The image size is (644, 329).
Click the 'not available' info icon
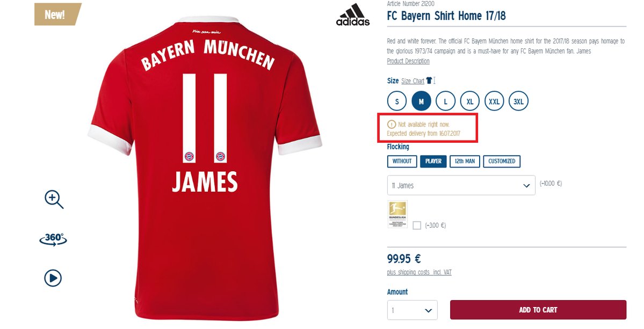click(x=392, y=125)
